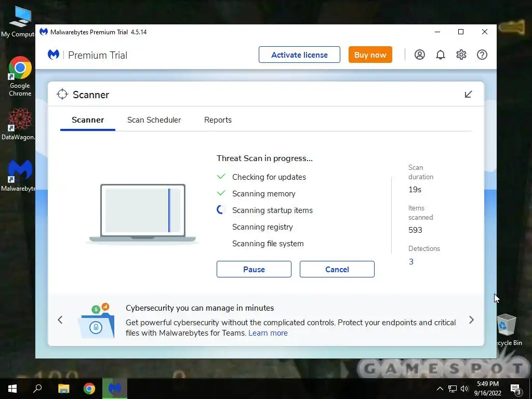Click Activate license button

[299, 55]
